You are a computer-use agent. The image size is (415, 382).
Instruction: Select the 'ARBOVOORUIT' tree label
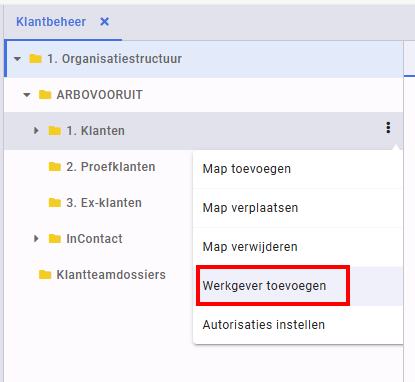tap(99, 95)
